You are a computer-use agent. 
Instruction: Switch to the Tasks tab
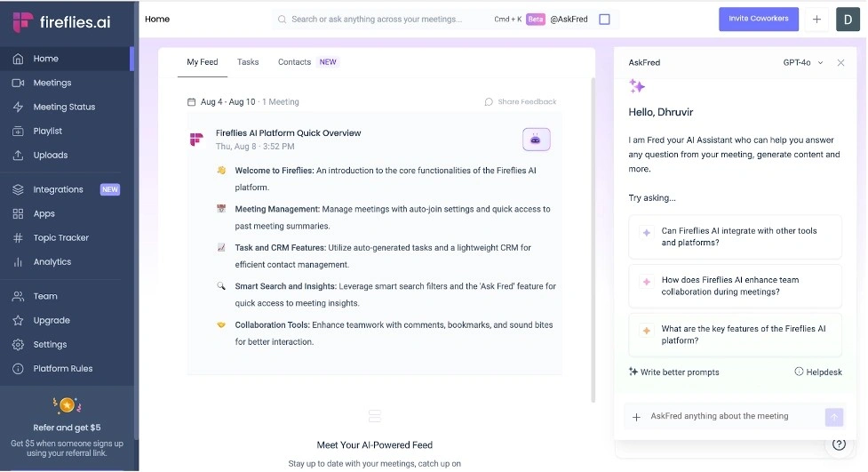click(248, 62)
